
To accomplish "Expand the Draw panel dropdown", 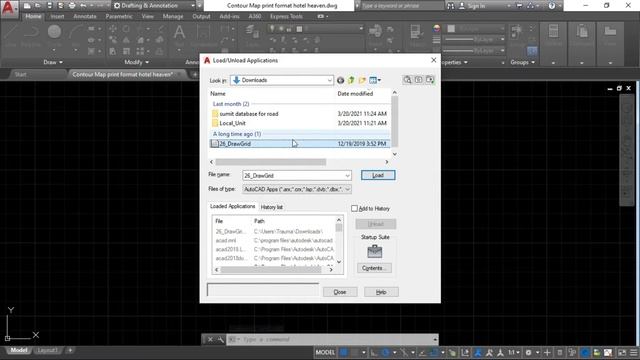I will coord(53,62).
